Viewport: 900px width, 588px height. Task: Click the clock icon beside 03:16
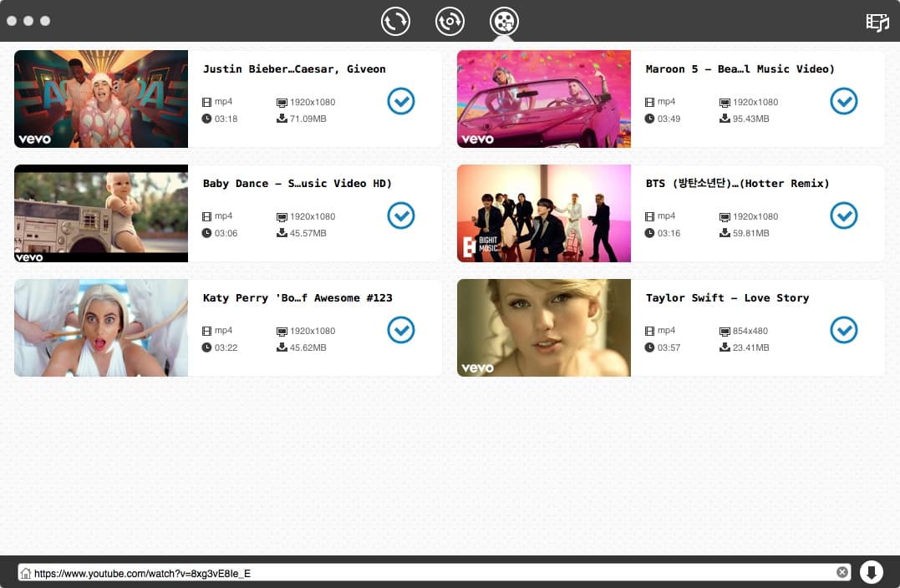pyautogui.click(x=649, y=233)
